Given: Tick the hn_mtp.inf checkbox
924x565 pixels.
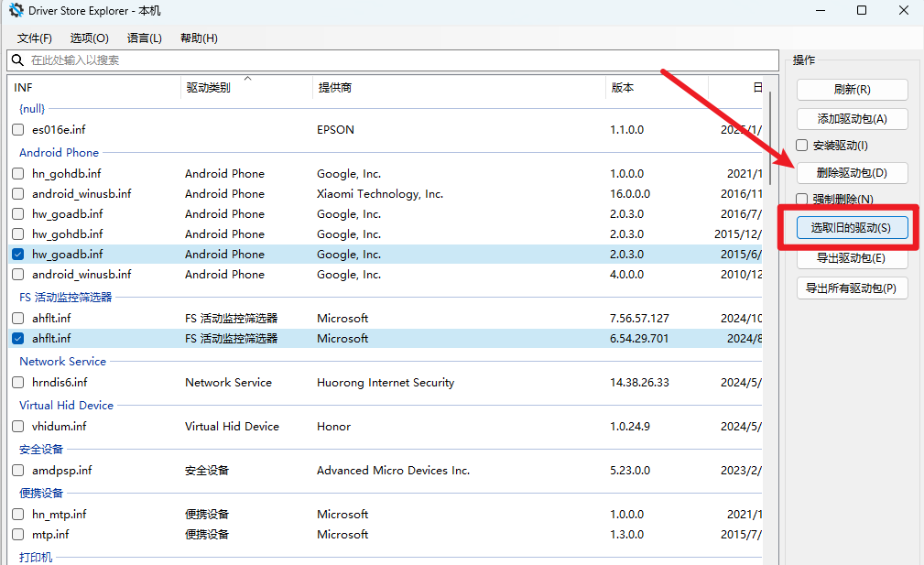Looking at the screenshot, I should coord(18,515).
